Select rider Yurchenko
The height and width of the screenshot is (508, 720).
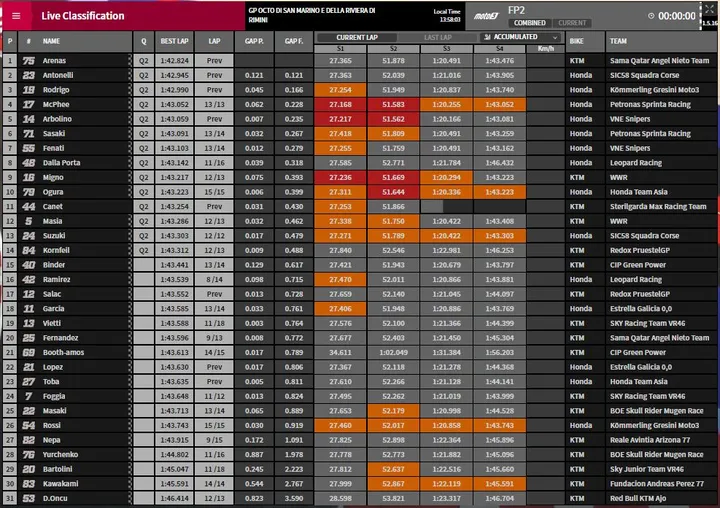[x=60, y=455]
